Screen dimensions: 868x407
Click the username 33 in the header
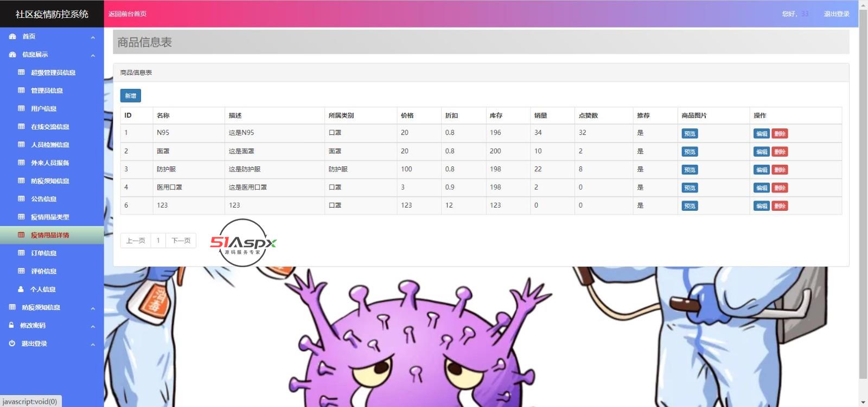pos(805,14)
